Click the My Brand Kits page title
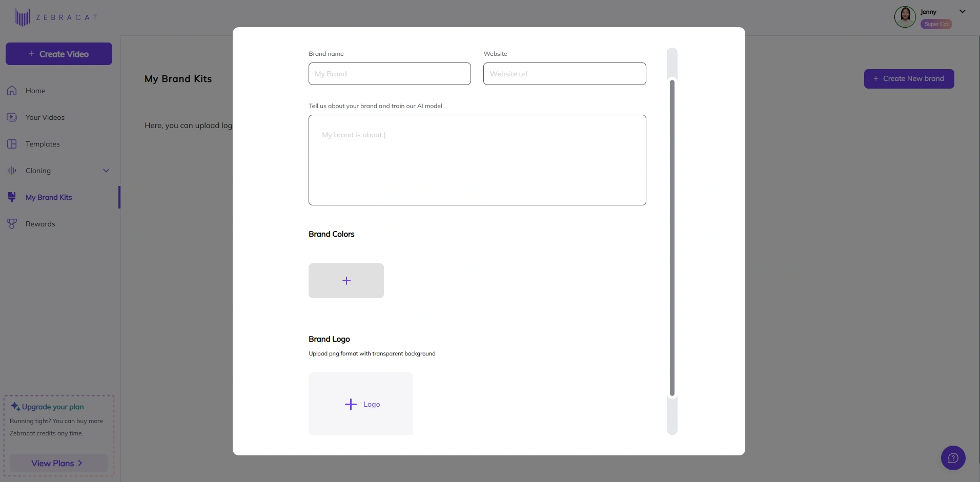This screenshot has height=482, width=980. pyautogui.click(x=178, y=79)
